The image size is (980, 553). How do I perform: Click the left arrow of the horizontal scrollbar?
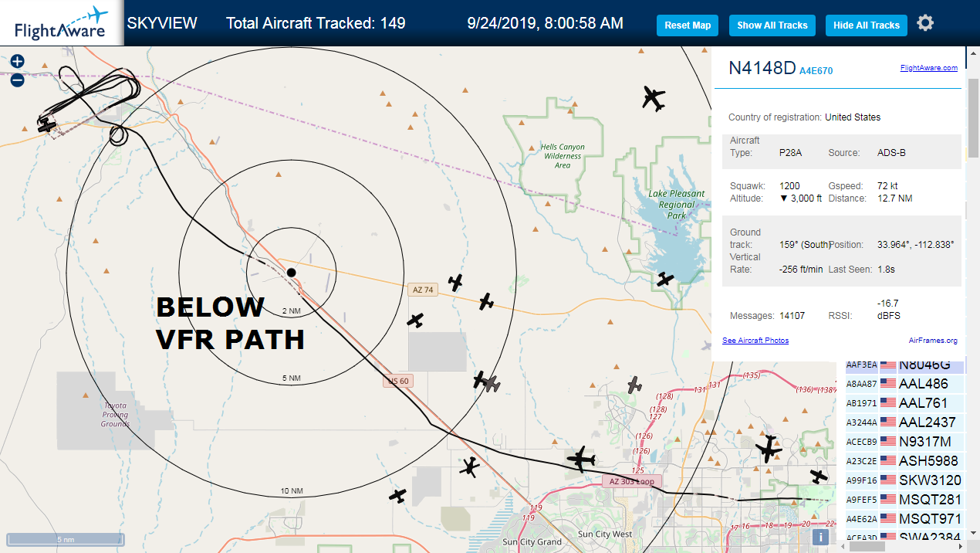843,546
